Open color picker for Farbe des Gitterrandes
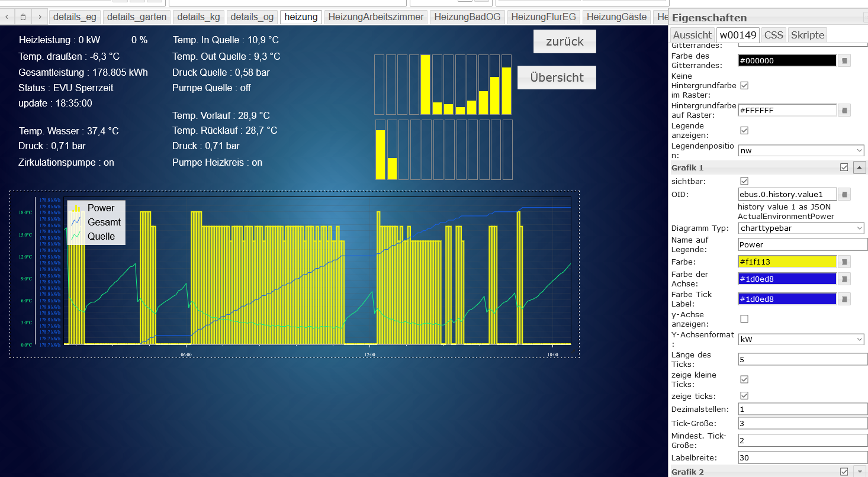868x477 pixels. click(x=844, y=60)
